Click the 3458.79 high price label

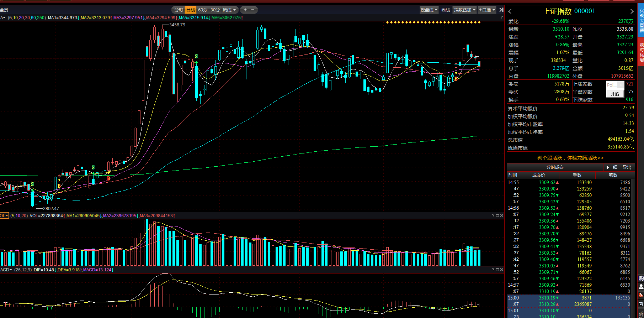[177, 25]
